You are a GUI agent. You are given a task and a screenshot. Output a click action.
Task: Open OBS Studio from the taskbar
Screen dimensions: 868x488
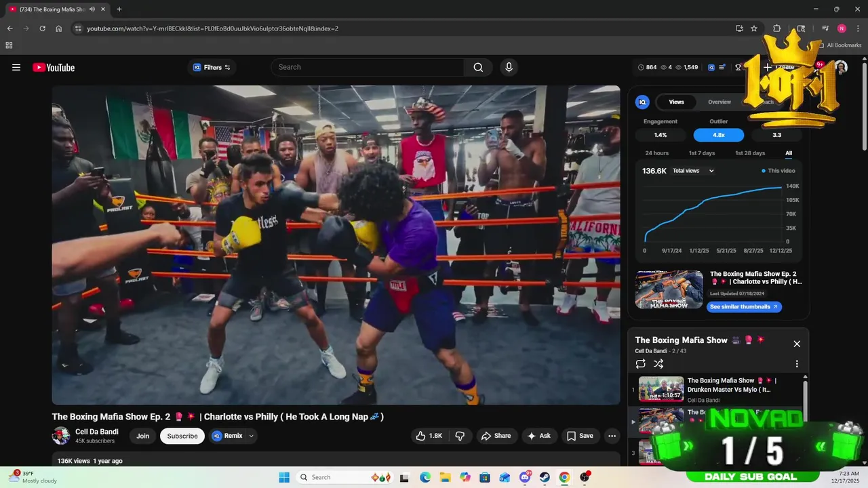point(585,477)
